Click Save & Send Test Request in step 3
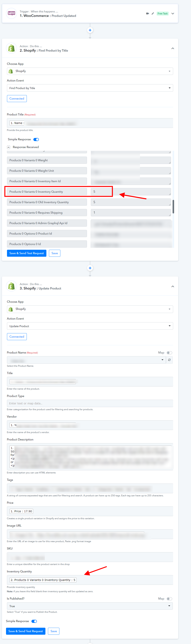The height and width of the screenshot is (644, 191). click(26, 631)
